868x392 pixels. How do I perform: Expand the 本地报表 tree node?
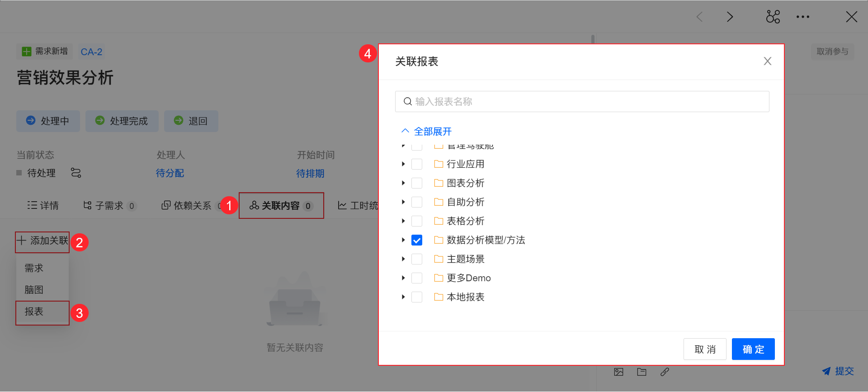[x=403, y=297]
